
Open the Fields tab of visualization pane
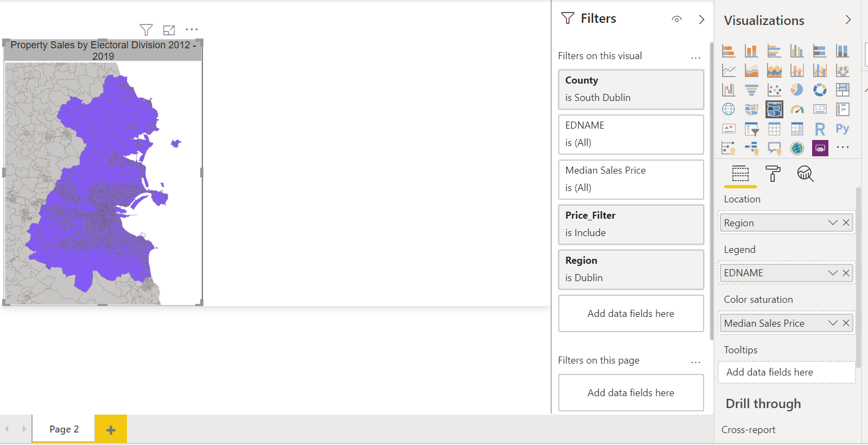740,174
